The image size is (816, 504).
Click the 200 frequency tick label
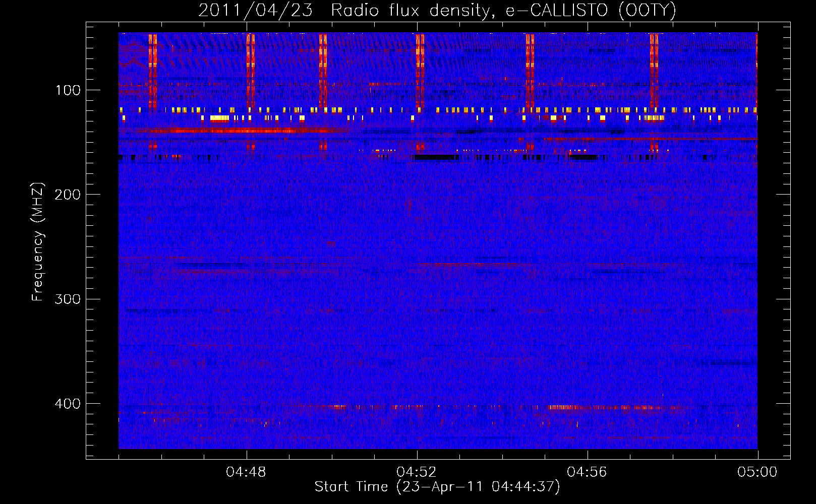[x=67, y=195]
